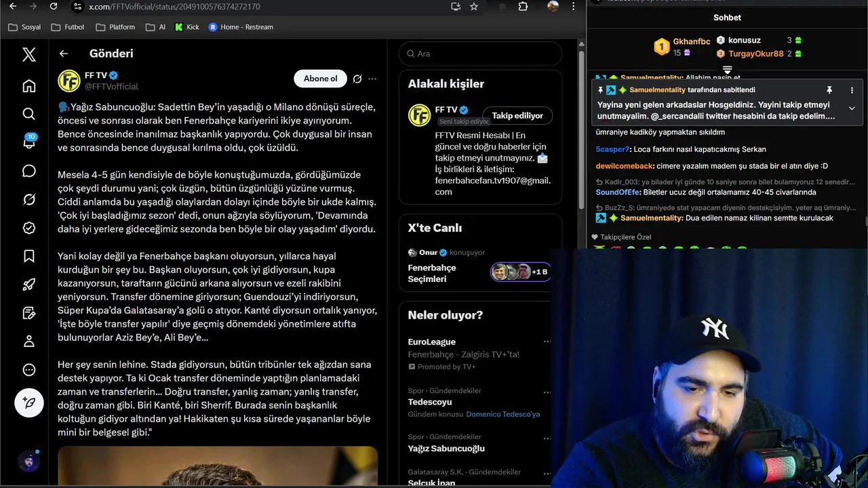Click the X logo in the sidebar

pyautogui.click(x=28, y=54)
